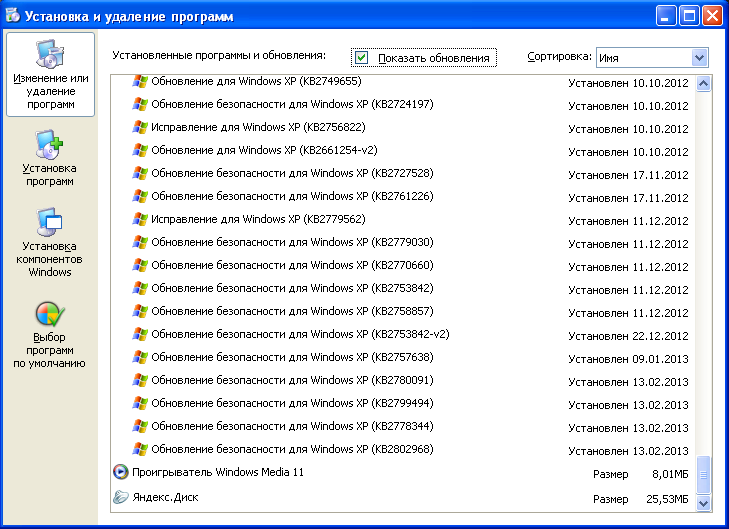Click the Windows flag icon for KB2727528
Screen dimensions: 729x529
pos(140,173)
